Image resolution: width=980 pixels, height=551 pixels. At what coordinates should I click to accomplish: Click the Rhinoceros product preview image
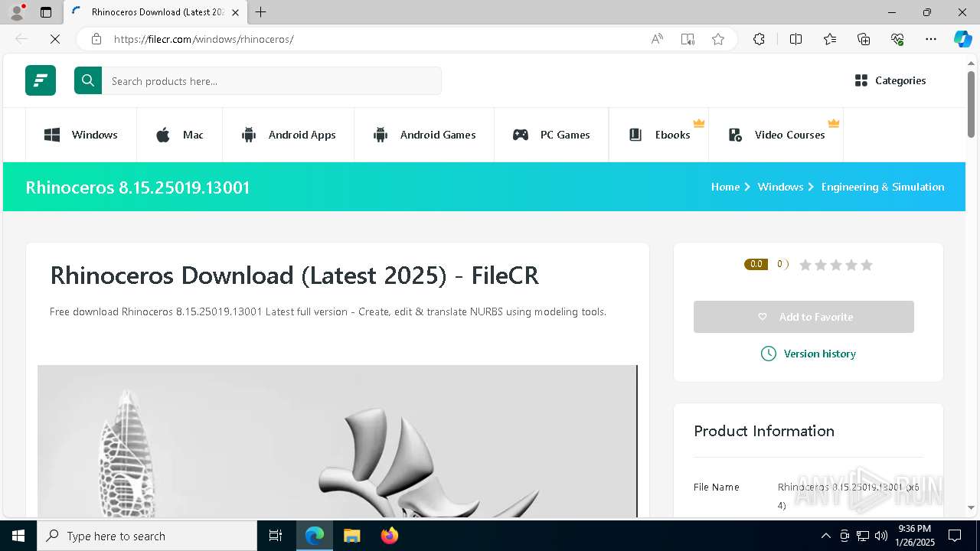pos(338,442)
